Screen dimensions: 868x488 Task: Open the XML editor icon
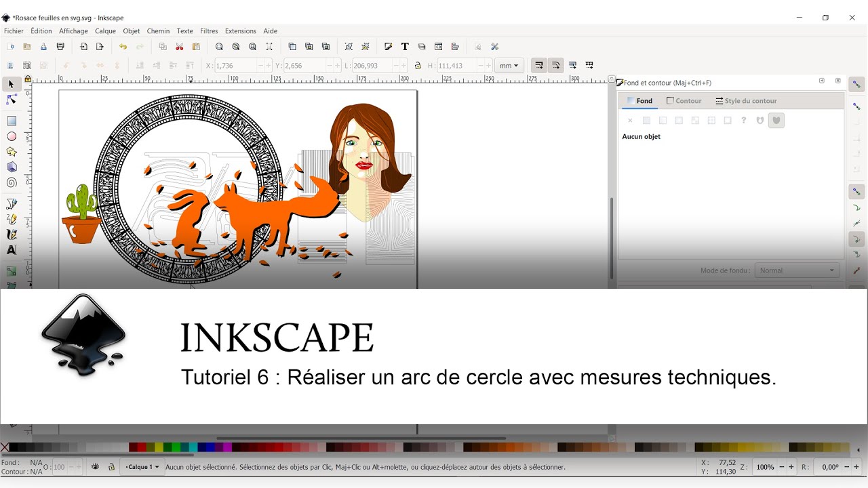(438, 47)
